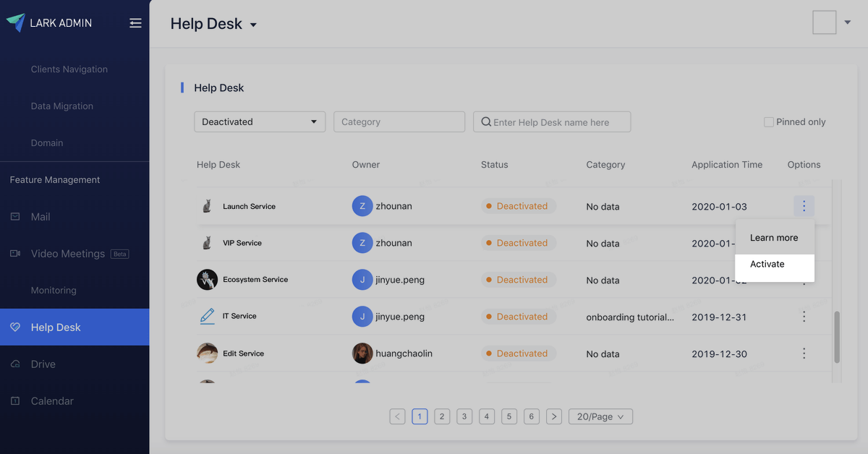Open Mail via its envelope icon
868x454 pixels.
point(15,217)
